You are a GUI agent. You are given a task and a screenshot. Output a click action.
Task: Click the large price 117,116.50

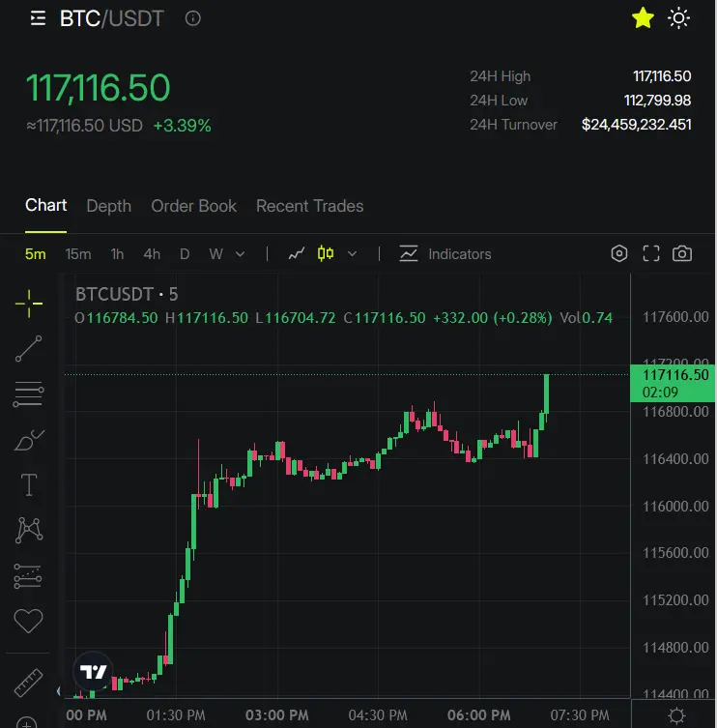[99, 88]
